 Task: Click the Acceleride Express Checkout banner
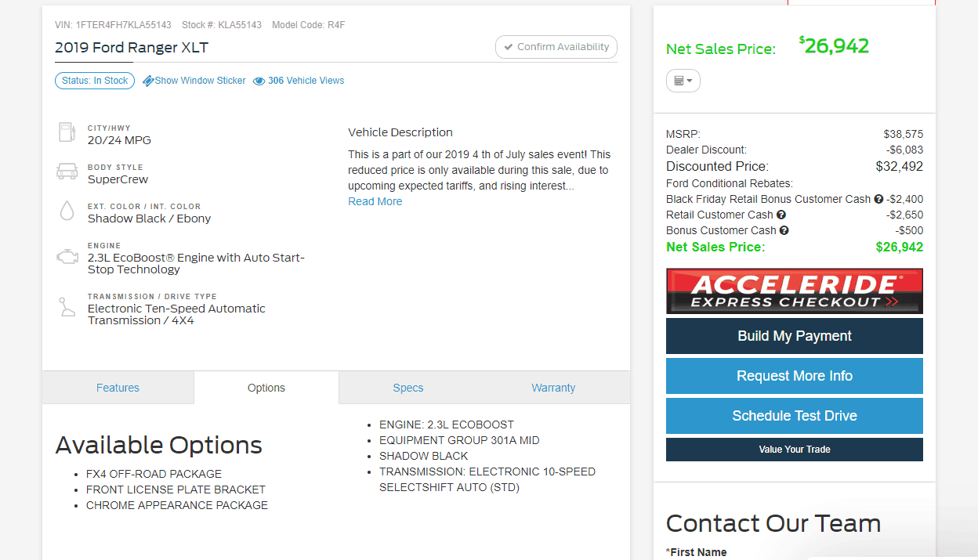[x=795, y=291]
